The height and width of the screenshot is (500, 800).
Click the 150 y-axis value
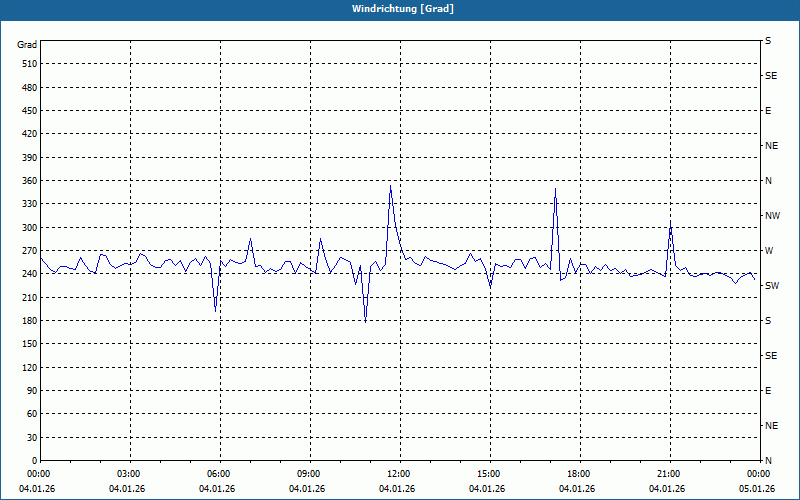point(30,344)
